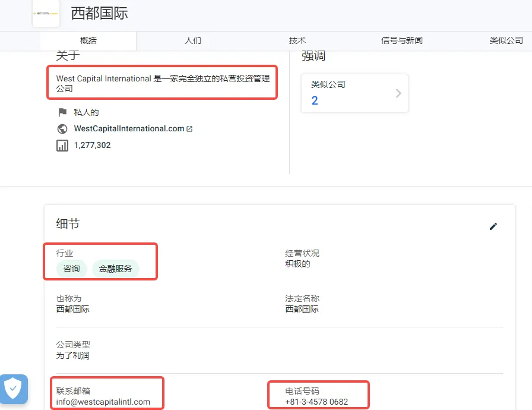Image resolution: width=532 pixels, height=410 pixels.
Task: Select the 信号与新闻 tab
Action: (x=402, y=41)
